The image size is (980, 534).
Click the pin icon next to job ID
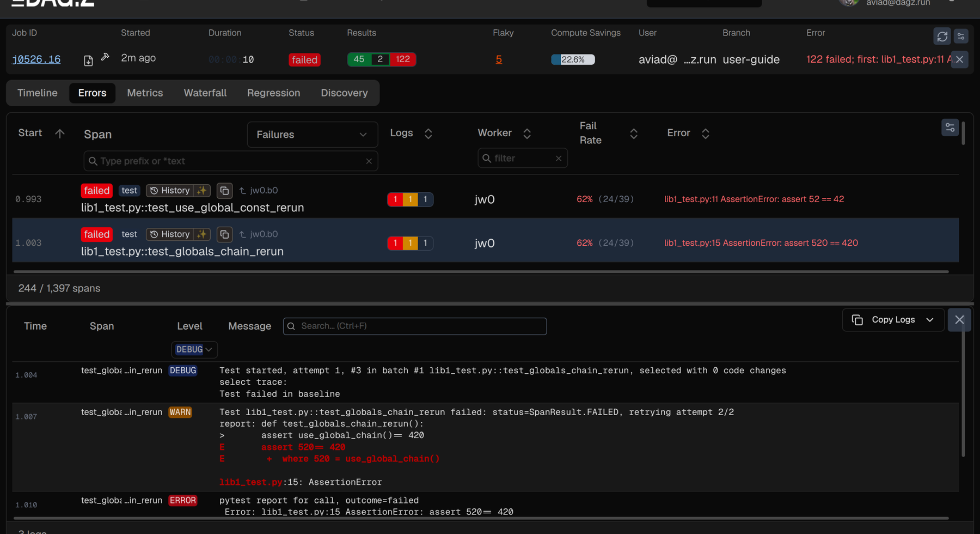[105, 57]
